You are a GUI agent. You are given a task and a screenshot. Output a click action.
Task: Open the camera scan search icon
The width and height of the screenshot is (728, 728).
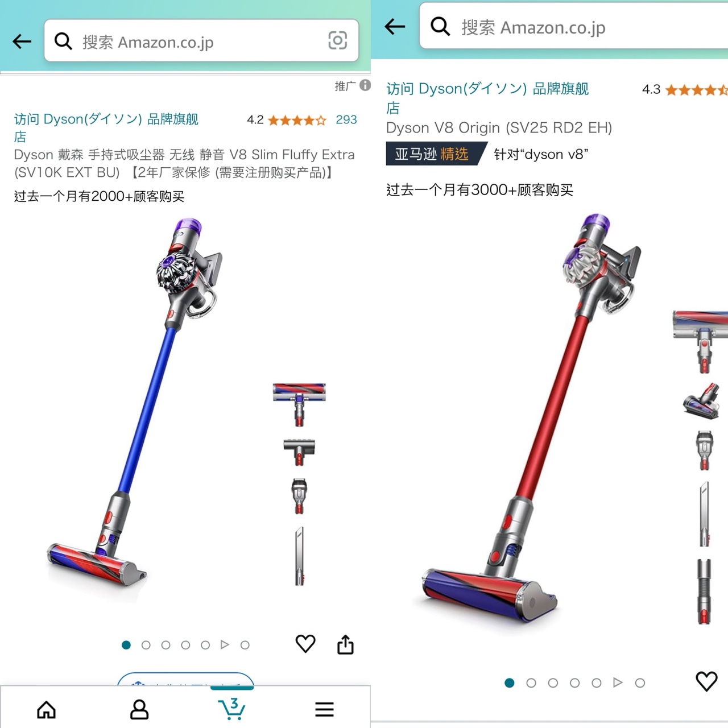pyautogui.click(x=337, y=40)
